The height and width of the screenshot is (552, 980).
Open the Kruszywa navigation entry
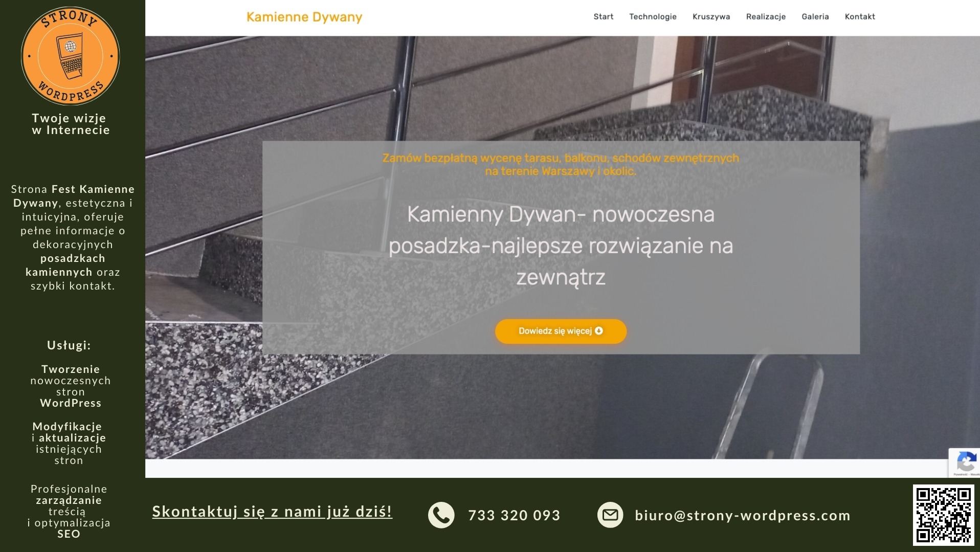pos(711,16)
